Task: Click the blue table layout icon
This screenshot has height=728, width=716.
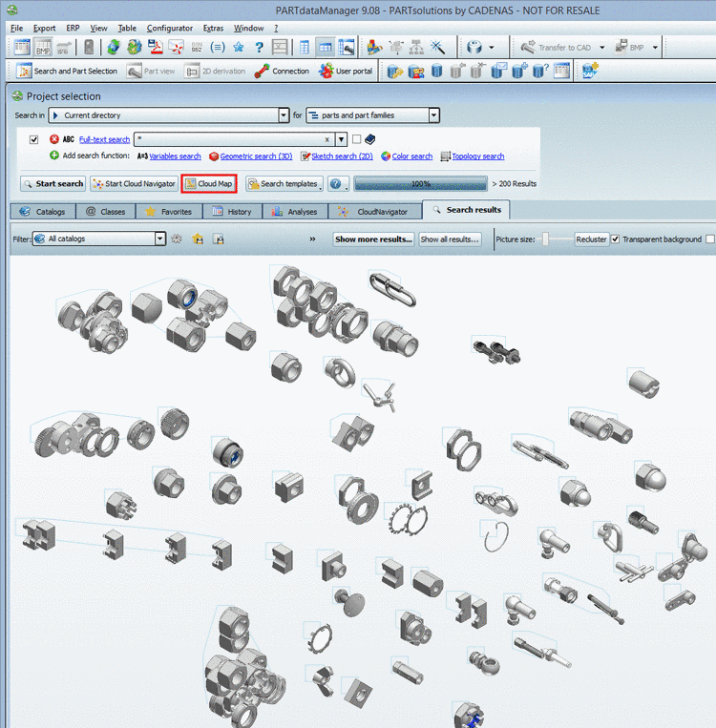Action: (305, 47)
